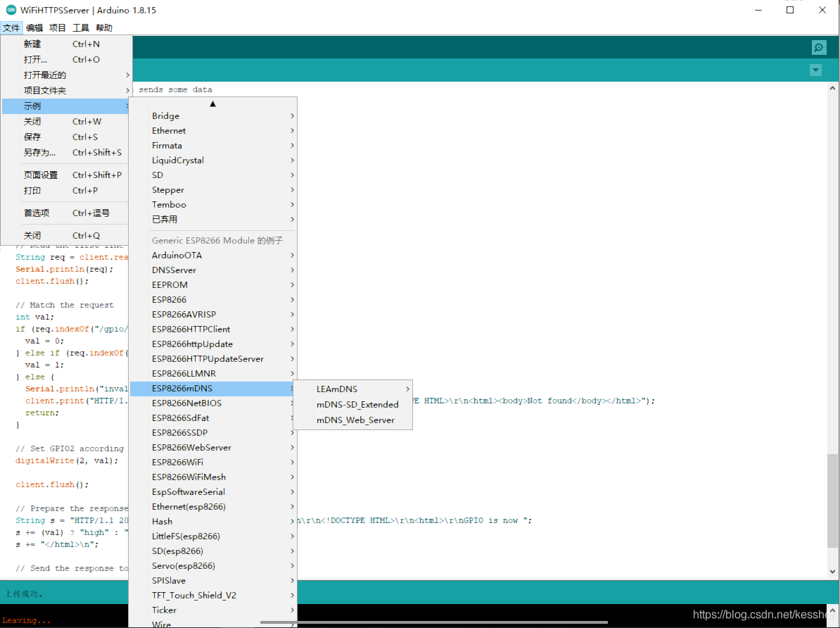Viewport: 840px width, 628px height.
Task: Click the scroll-up arrow atop examples menu
Action: click(x=212, y=104)
